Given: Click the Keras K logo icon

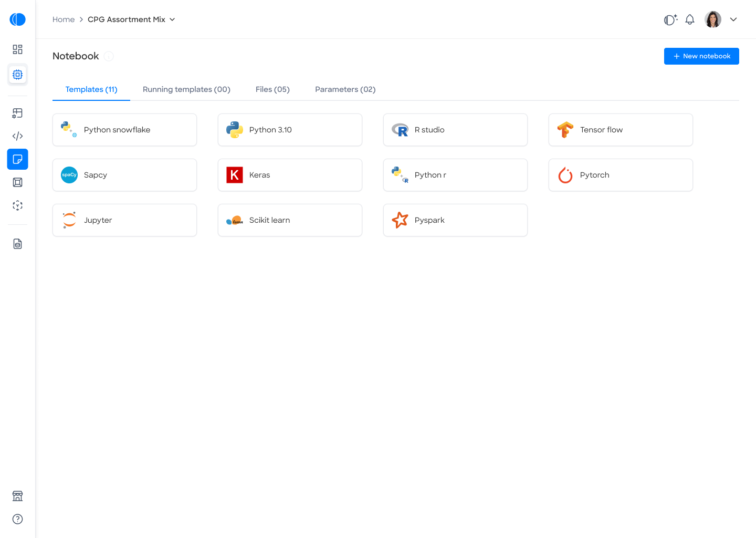Looking at the screenshot, I should click(235, 175).
